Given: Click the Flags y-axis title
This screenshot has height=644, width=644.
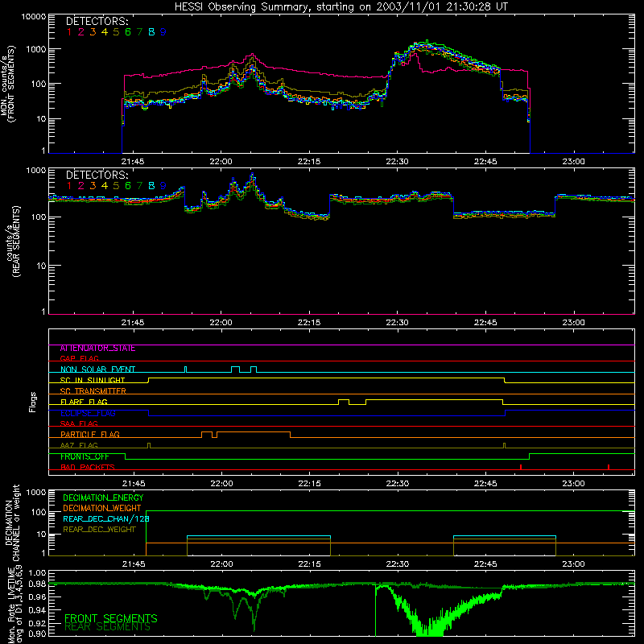Looking at the screenshot, I should click(x=33, y=402).
